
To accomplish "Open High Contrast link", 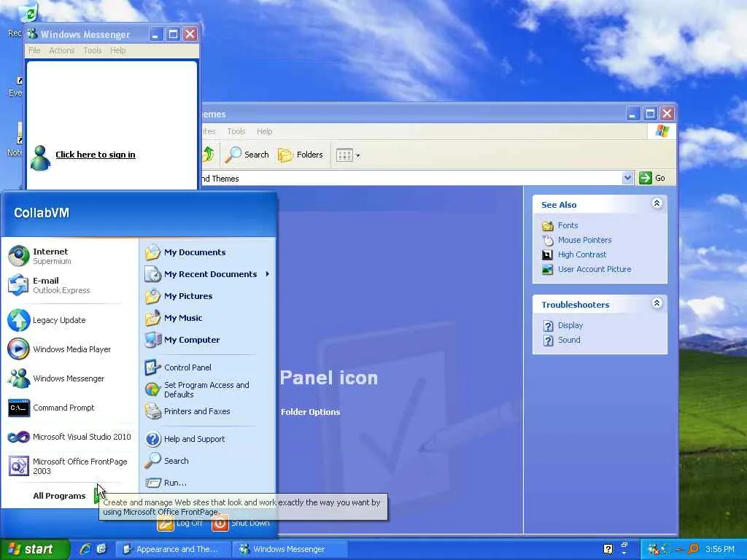I will (x=582, y=254).
